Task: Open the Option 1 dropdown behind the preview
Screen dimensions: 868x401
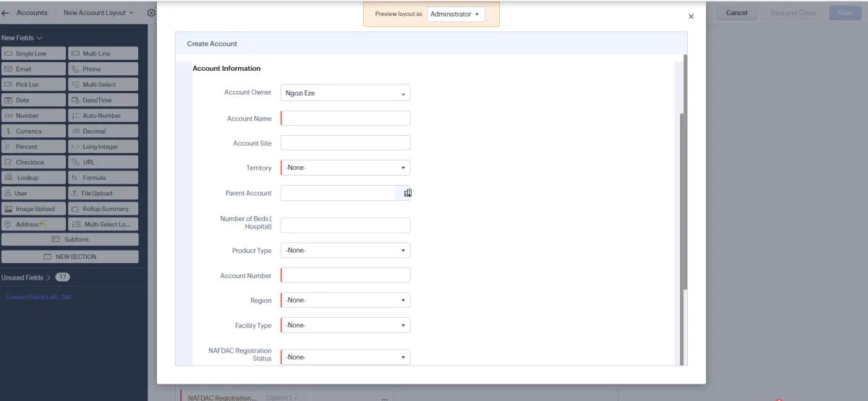Action: tap(282, 397)
